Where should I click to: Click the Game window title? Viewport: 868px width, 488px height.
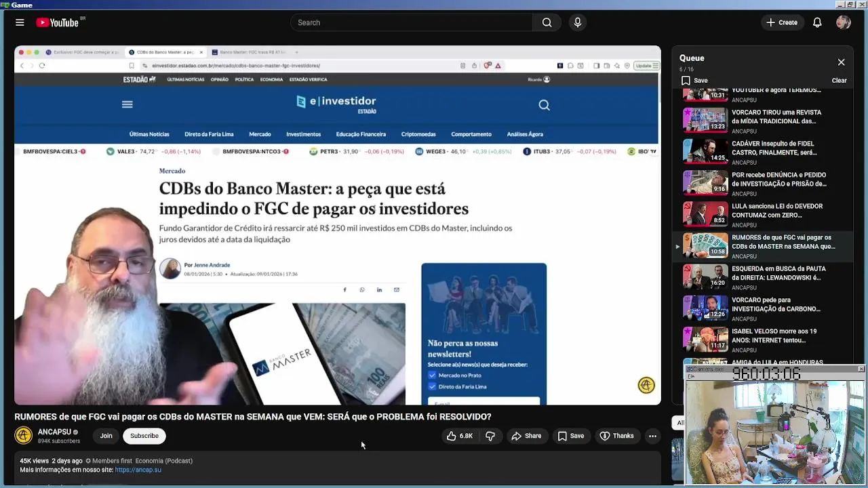[22, 5]
